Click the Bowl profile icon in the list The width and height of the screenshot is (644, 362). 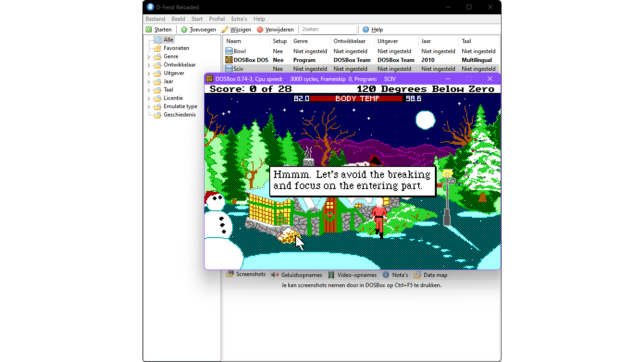[x=229, y=51]
